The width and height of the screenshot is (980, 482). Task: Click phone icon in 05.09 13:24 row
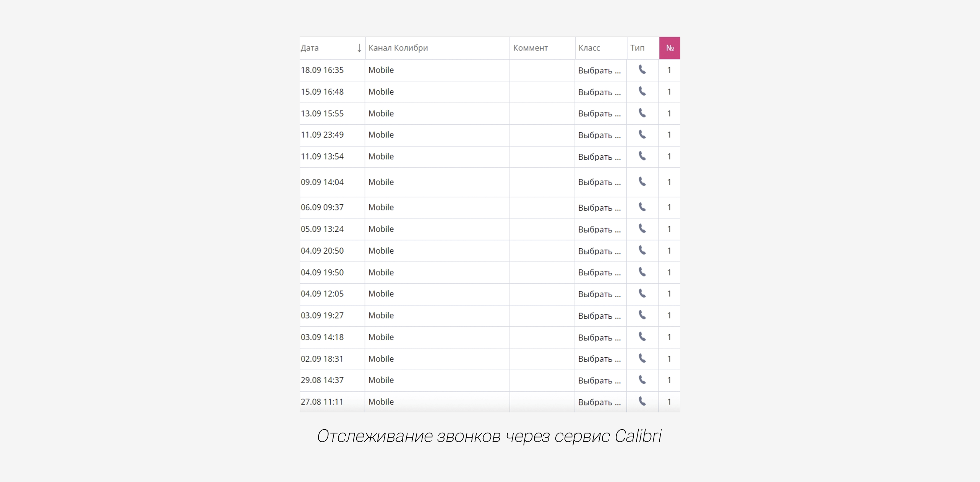(642, 229)
